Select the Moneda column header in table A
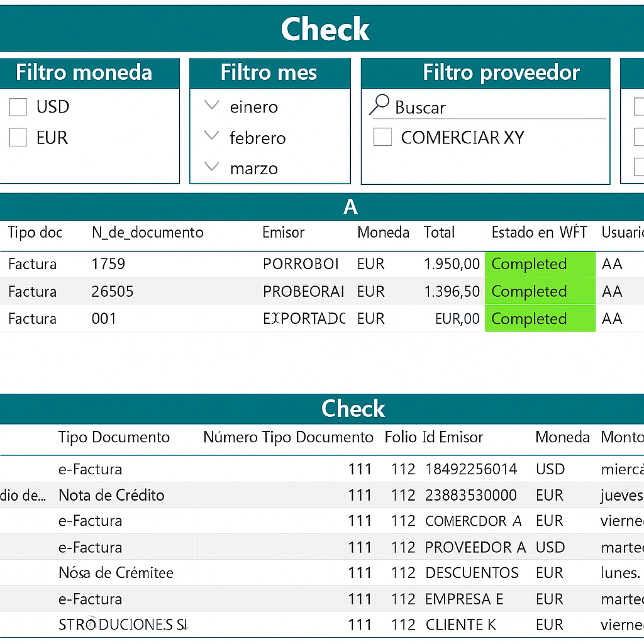Image resolution: width=644 pixels, height=644 pixels. [x=383, y=233]
